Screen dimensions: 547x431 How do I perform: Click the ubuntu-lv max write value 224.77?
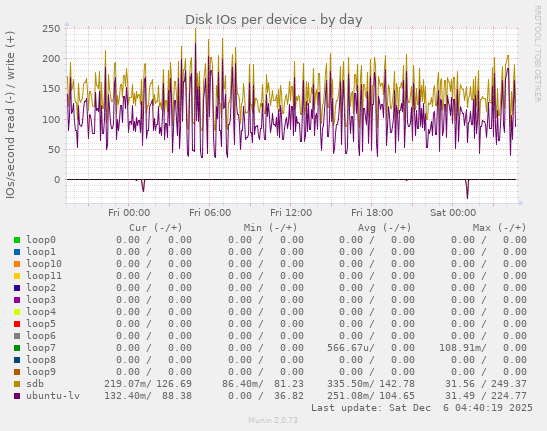[x=509, y=396]
